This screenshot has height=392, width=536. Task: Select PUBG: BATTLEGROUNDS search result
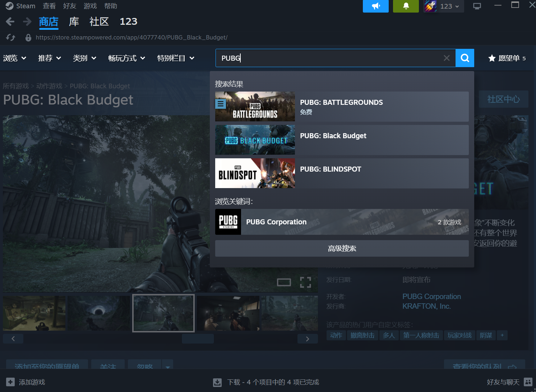pos(342,107)
